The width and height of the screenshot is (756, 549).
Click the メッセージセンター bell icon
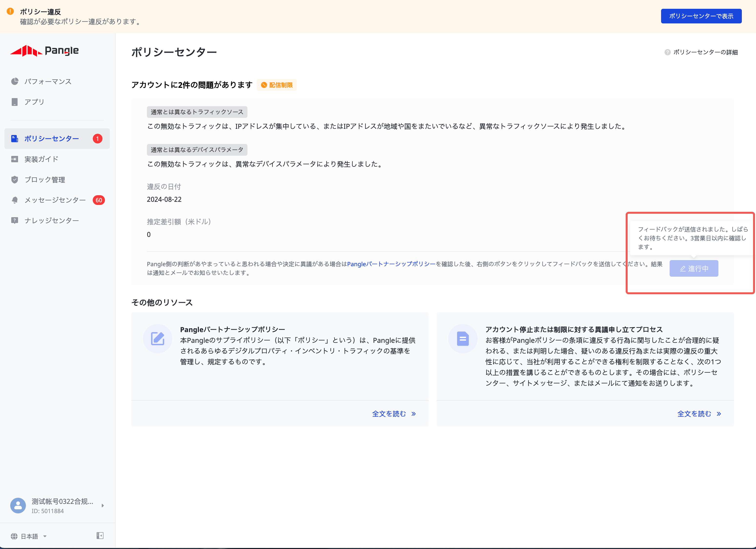(15, 200)
